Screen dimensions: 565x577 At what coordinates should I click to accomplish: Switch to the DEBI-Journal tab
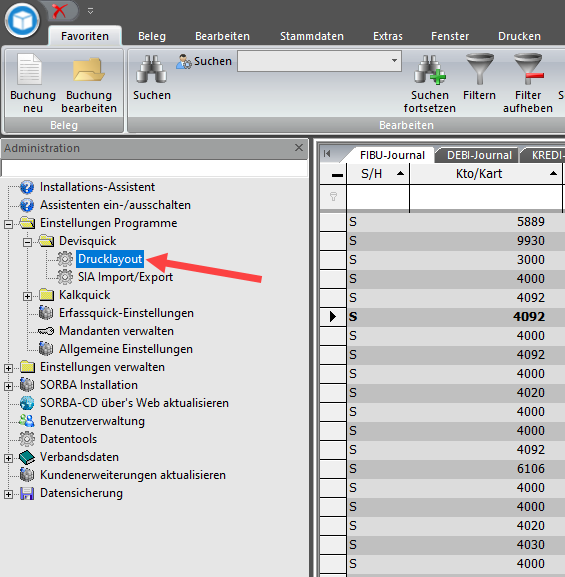479,155
